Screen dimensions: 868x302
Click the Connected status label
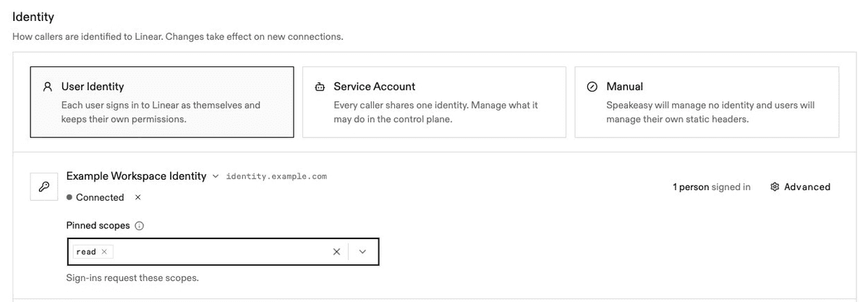pos(100,197)
